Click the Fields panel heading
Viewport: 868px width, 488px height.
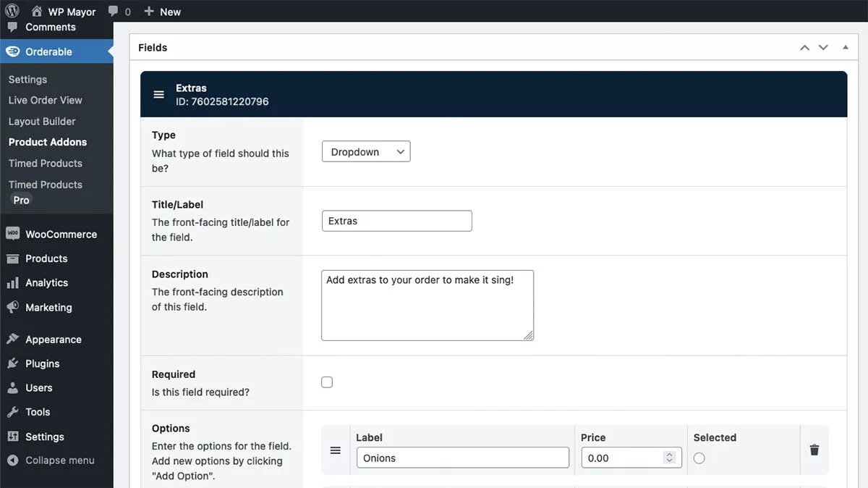click(153, 48)
